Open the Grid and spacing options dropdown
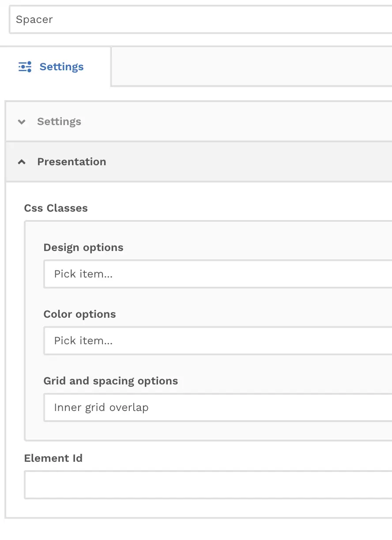392x540 pixels. [x=218, y=407]
